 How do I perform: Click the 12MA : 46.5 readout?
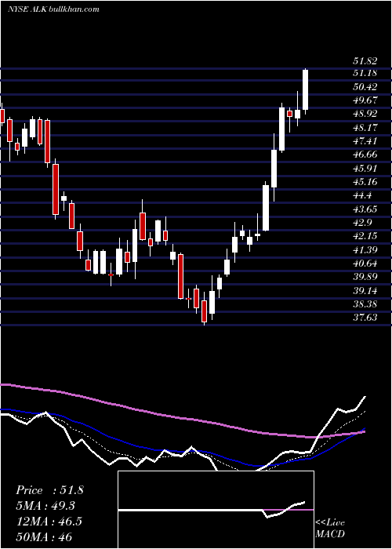[x=49, y=522]
